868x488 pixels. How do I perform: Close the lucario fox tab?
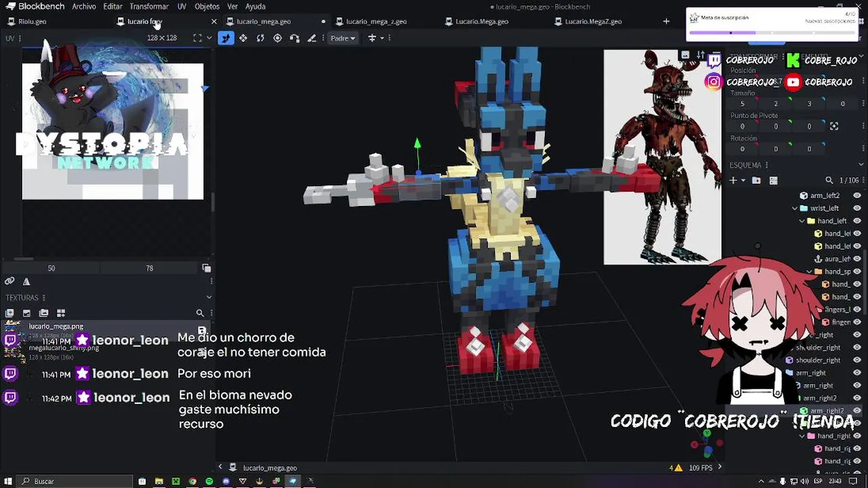click(214, 21)
